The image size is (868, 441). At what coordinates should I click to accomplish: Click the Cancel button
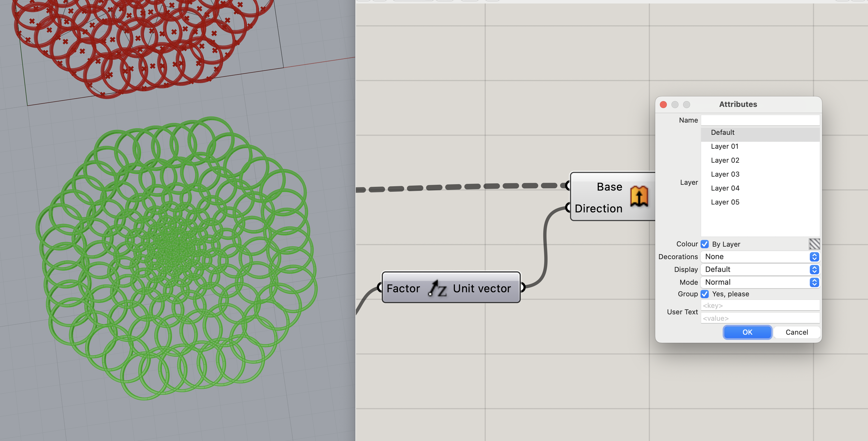(796, 332)
